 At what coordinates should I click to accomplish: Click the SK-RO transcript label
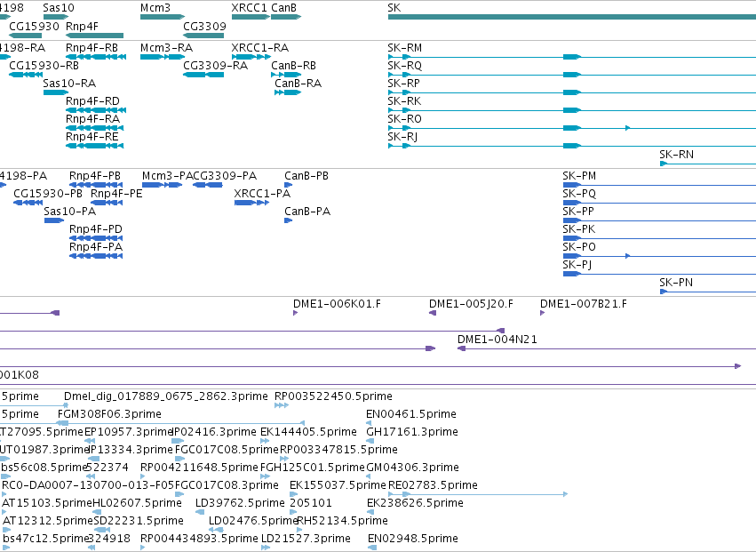point(404,119)
